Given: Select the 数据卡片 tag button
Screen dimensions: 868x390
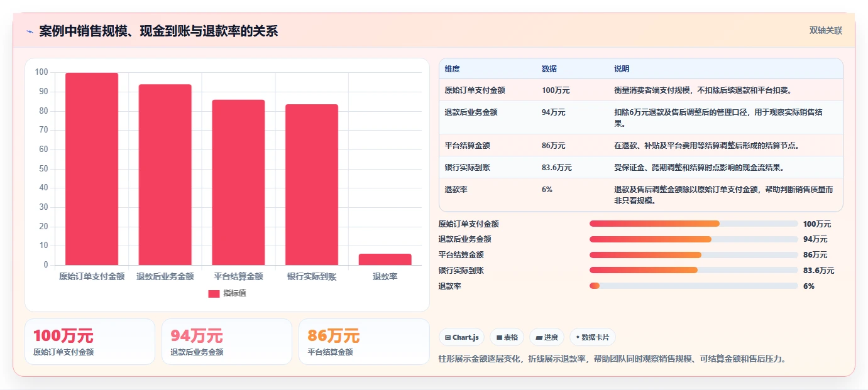Looking at the screenshot, I should [x=593, y=337].
